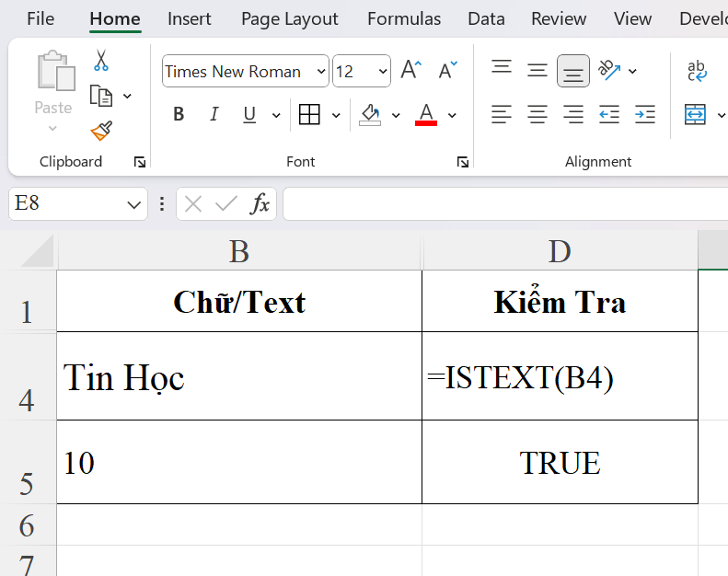Switch to View tab
The width and height of the screenshot is (728, 576).
[x=632, y=19]
